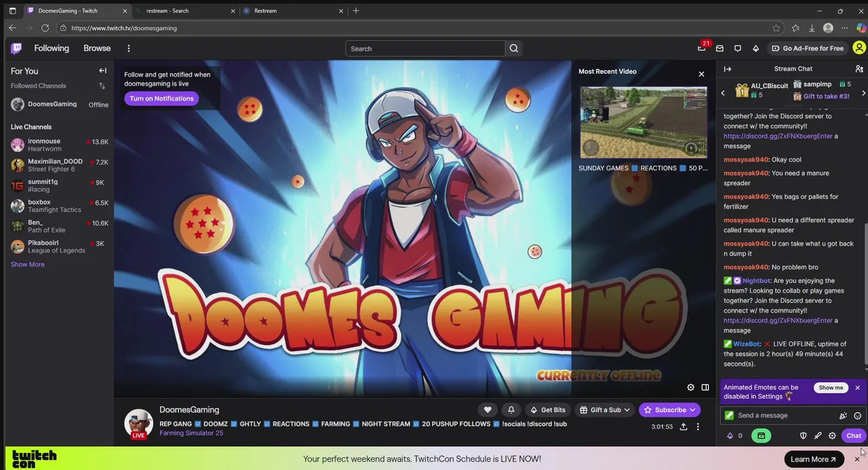868x470 pixels.
Task: Open the user profile avatar menu
Action: [x=859, y=48]
